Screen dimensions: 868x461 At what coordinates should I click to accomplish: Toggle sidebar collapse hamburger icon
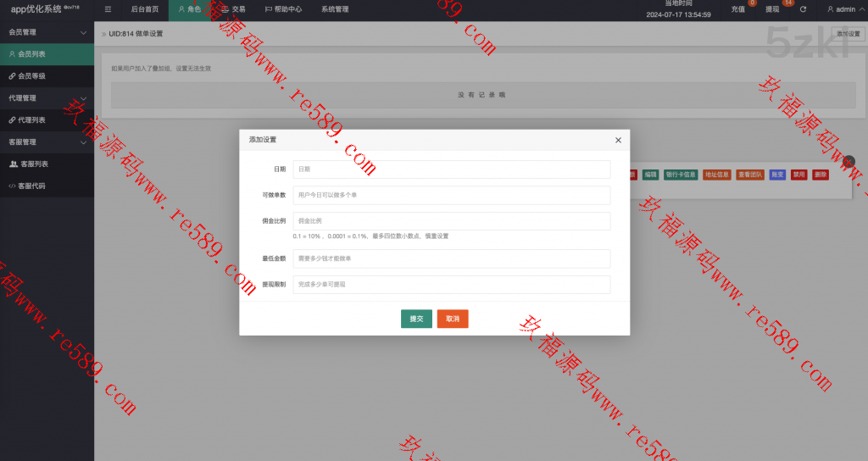click(x=108, y=9)
